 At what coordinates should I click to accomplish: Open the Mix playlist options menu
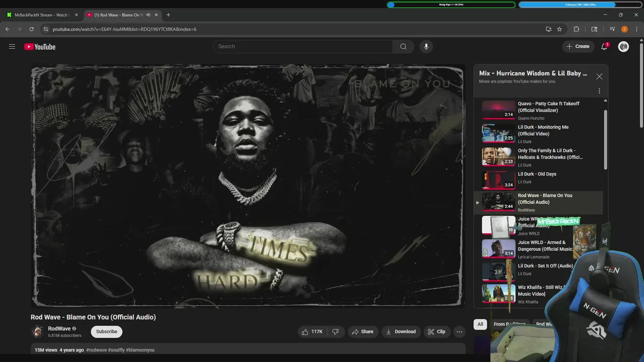599,91
